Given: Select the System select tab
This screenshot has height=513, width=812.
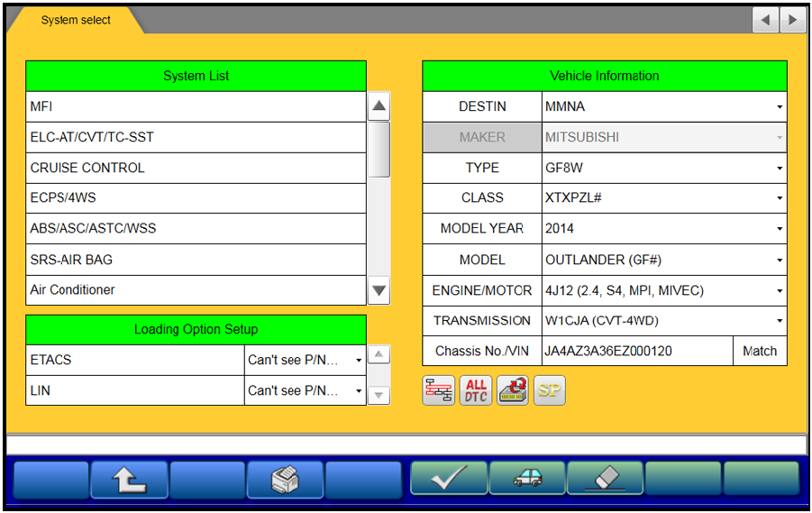Looking at the screenshot, I should [x=76, y=21].
